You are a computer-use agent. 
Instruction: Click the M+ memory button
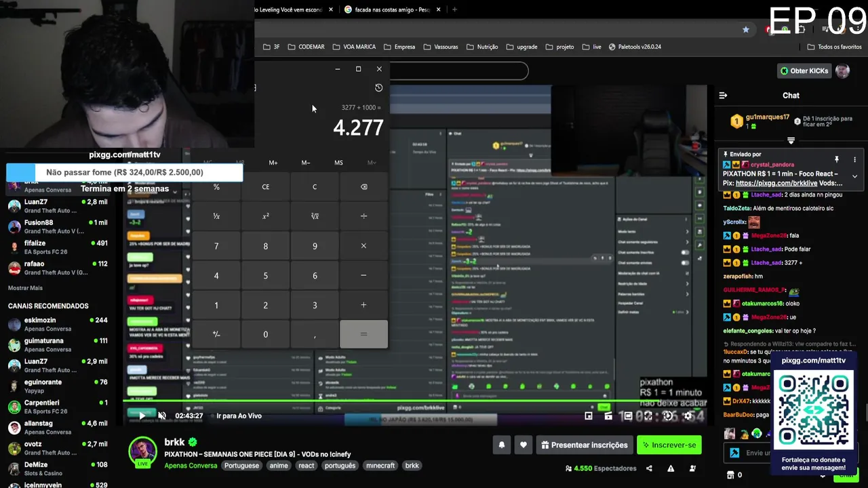(x=273, y=163)
